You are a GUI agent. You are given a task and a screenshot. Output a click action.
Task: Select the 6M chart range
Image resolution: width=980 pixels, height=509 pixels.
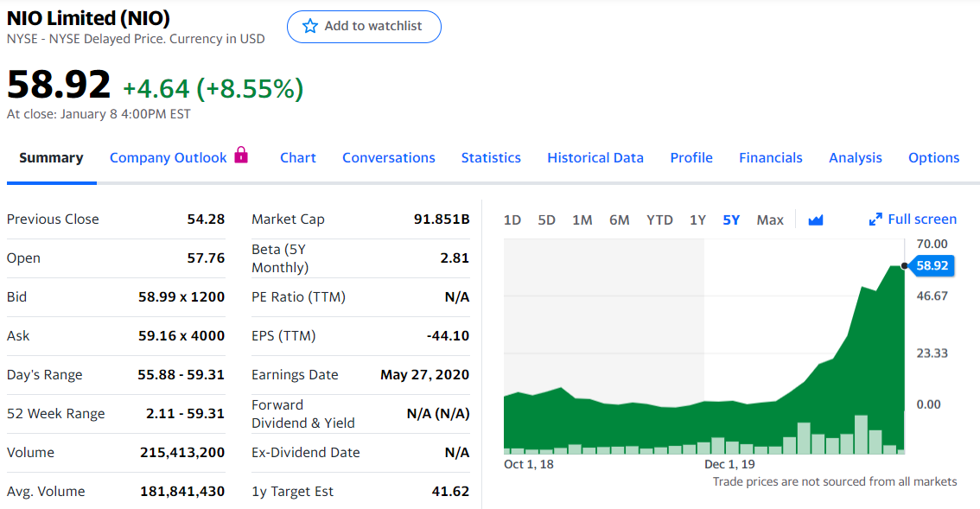click(620, 220)
